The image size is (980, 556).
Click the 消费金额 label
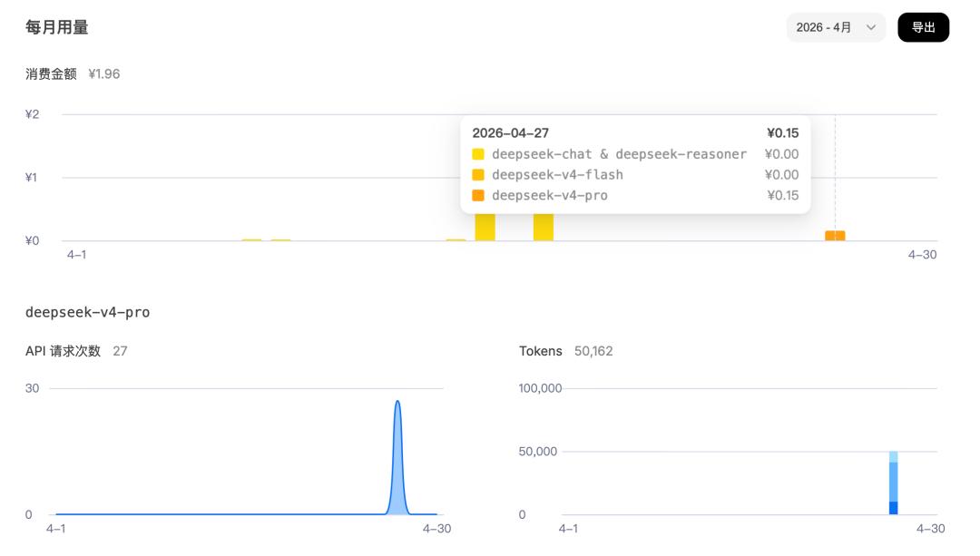(51, 73)
